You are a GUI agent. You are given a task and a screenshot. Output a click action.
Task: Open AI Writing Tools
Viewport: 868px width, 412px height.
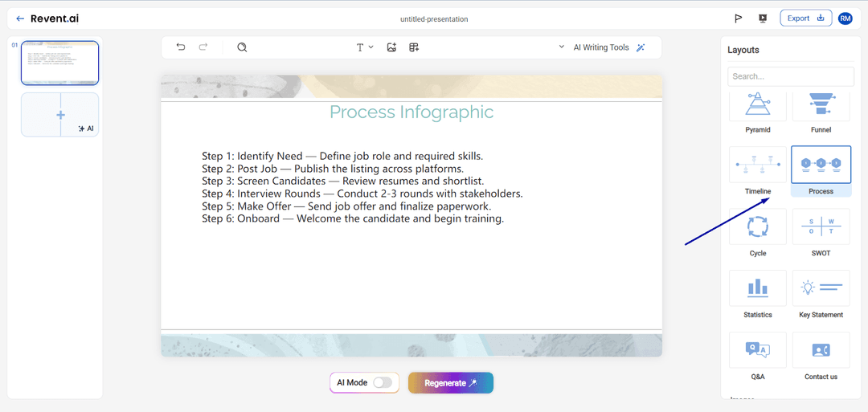click(609, 47)
